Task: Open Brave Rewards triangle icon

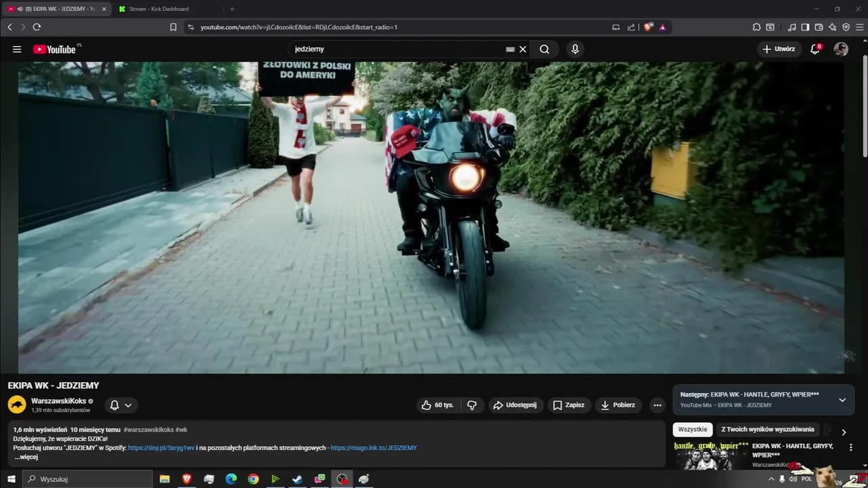Action: pyautogui.click(x=663, y=27)
